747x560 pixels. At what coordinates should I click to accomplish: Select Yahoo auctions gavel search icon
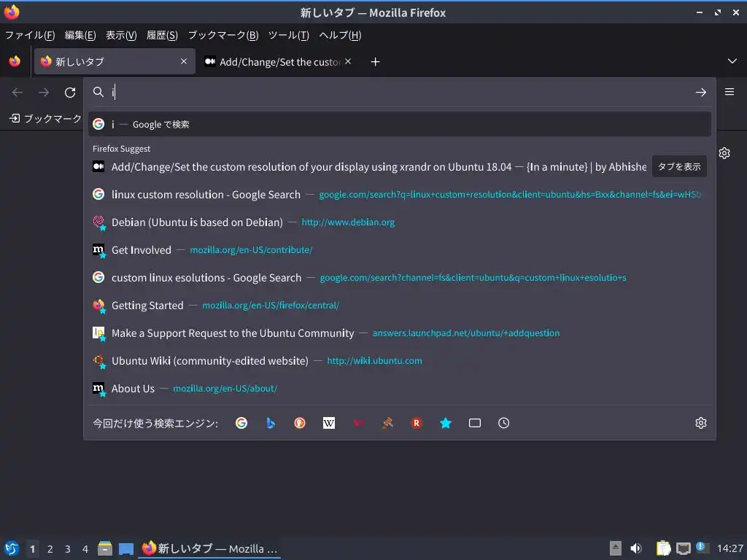[x=387, y=423]
